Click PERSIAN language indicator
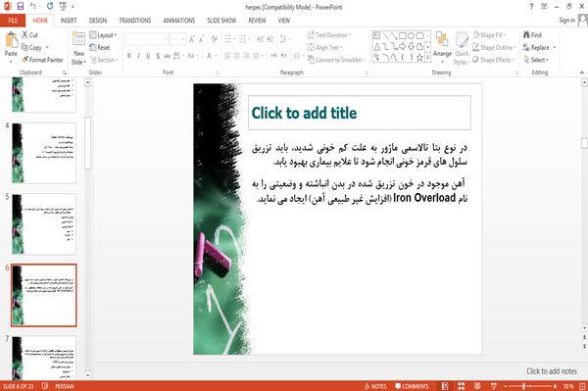 pos(65,386)
